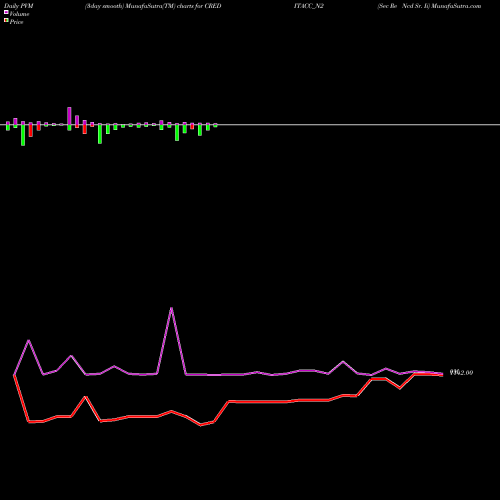
Task: Click the 'ITACC_N2' symbol text
Action: tap(309, 6)
